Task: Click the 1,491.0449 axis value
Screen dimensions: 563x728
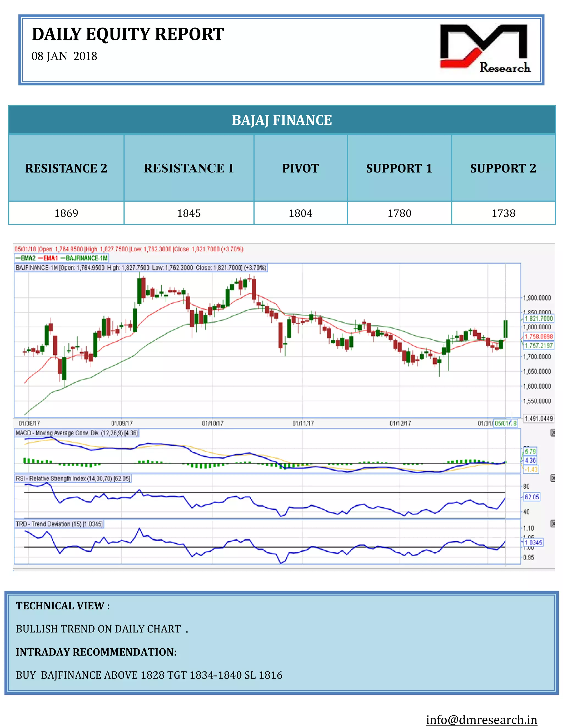Action: click(x=538, y=419)
